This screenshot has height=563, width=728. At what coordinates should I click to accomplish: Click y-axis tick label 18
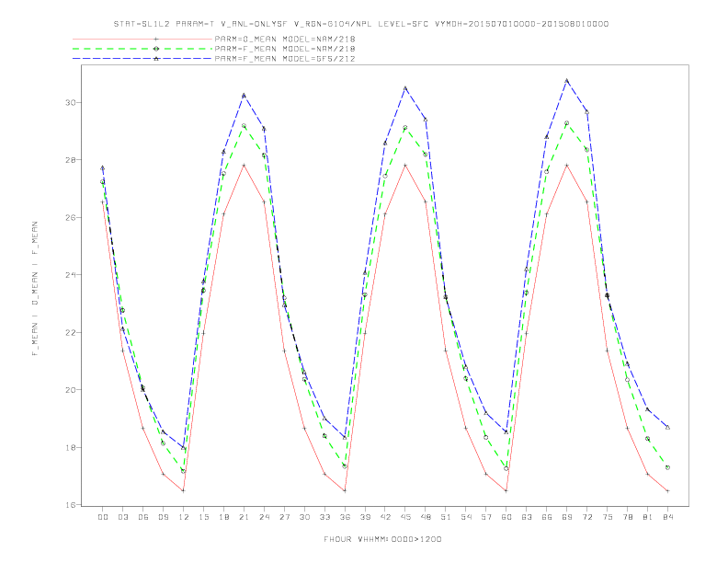click(x=70, y=447)
